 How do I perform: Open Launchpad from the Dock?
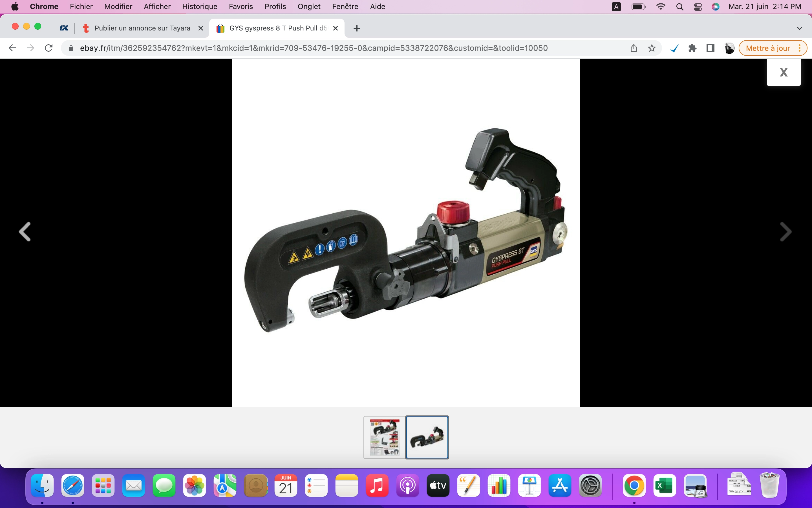103,485
